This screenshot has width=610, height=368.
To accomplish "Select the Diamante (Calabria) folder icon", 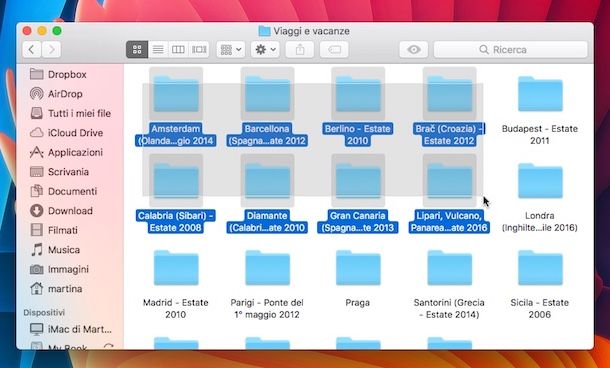I will pos(267,181).
